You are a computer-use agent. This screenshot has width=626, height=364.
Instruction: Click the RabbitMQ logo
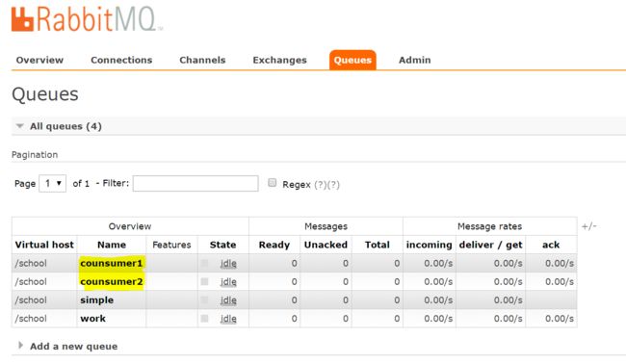[87, 18]
